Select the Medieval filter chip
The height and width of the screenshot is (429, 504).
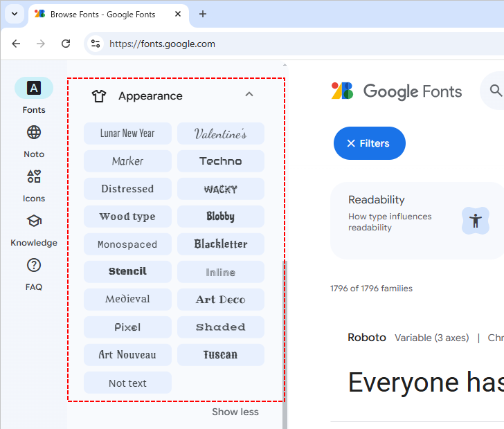[127, 299]
